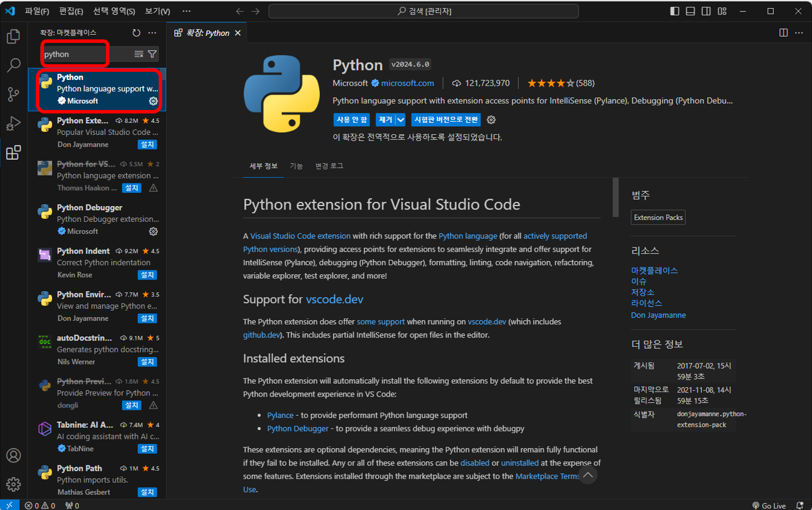Click the title bar command search box
Image resolution: width=812 pixels, height=510 pixels.
click(x=423, y=11)
